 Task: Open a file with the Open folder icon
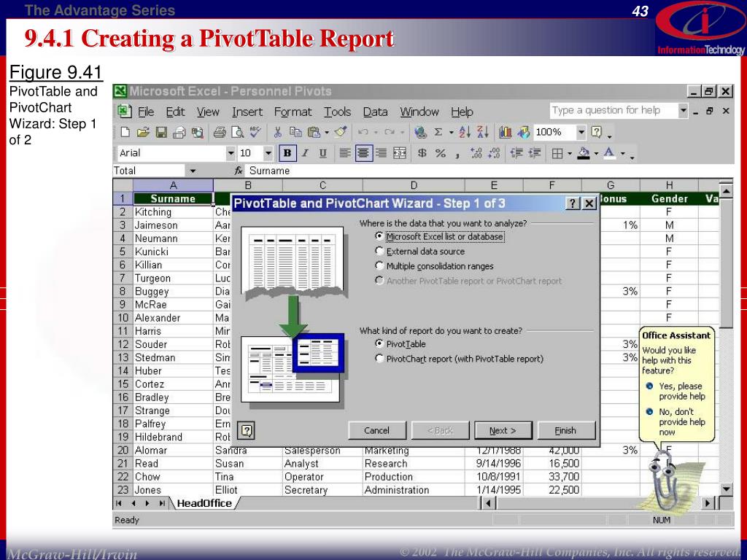[143, 133]
